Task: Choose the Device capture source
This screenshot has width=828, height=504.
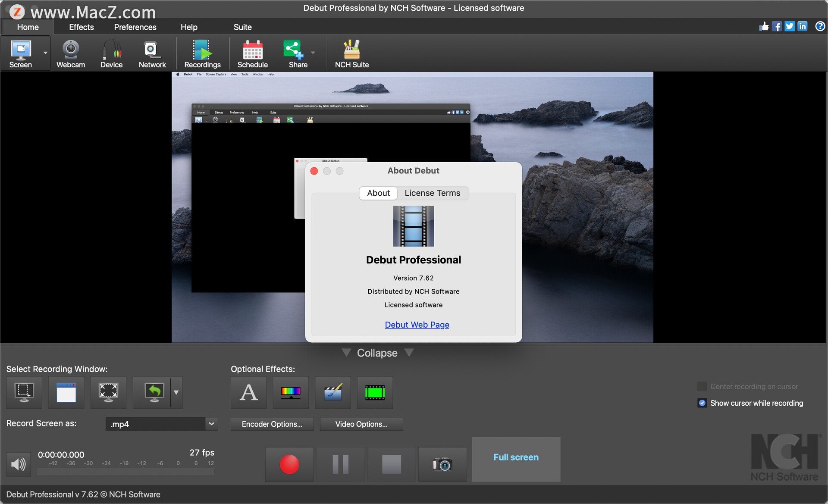Action: click(111, 53)
